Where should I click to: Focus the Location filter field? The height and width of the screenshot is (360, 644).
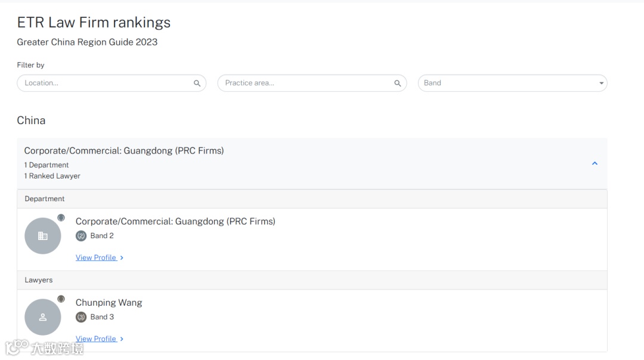pyautogui.click(x=104, y=83)
